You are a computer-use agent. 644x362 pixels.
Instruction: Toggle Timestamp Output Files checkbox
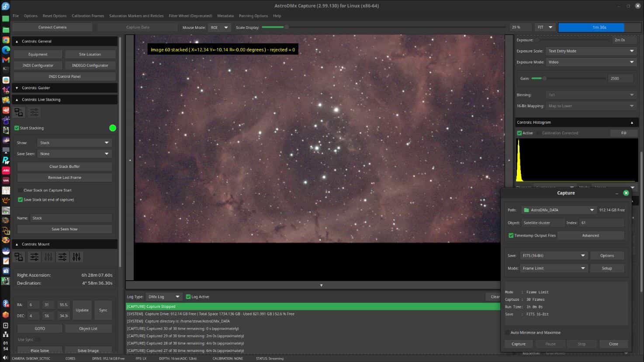(511, 236)
